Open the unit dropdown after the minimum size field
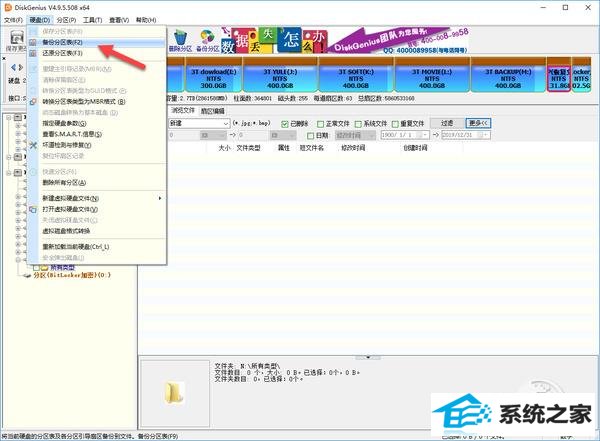Screen dimensions: 600x441 coord(213,135)
